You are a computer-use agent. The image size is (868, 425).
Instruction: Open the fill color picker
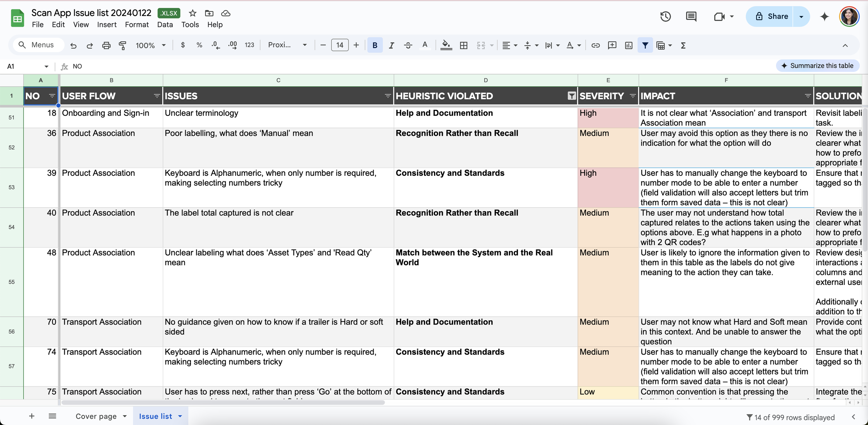point(446,45)
